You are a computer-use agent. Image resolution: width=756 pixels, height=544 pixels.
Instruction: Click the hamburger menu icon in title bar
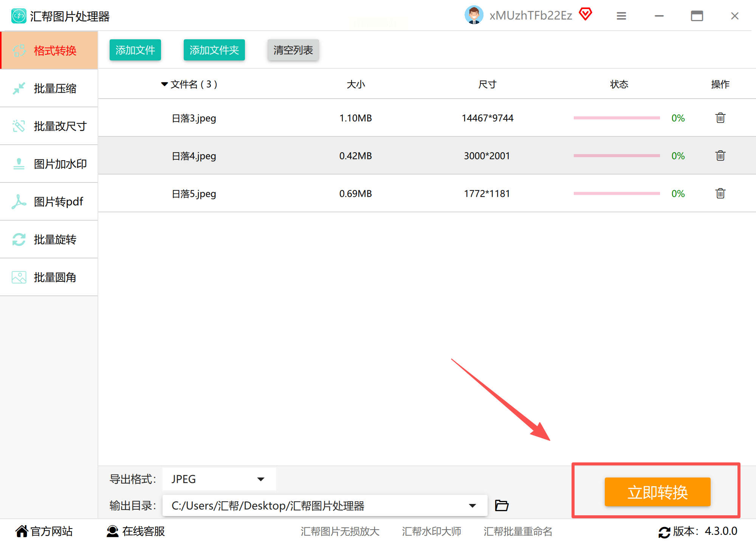click(621, 16)
